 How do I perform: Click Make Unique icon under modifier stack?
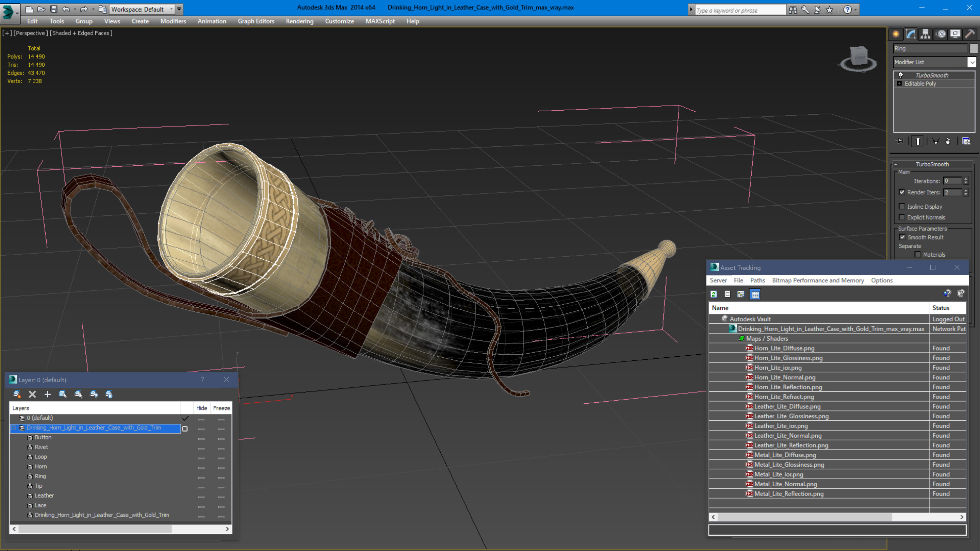935,141
